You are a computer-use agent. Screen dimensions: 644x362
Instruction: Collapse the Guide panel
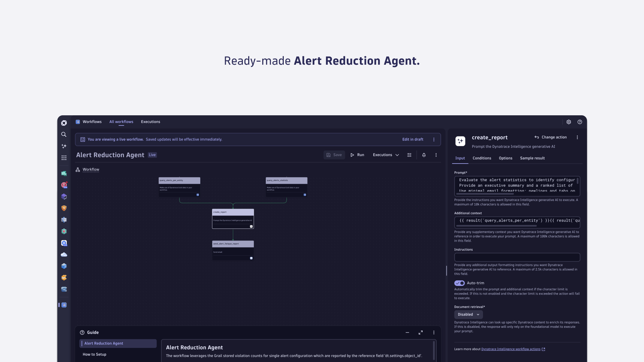click(407, 333)
